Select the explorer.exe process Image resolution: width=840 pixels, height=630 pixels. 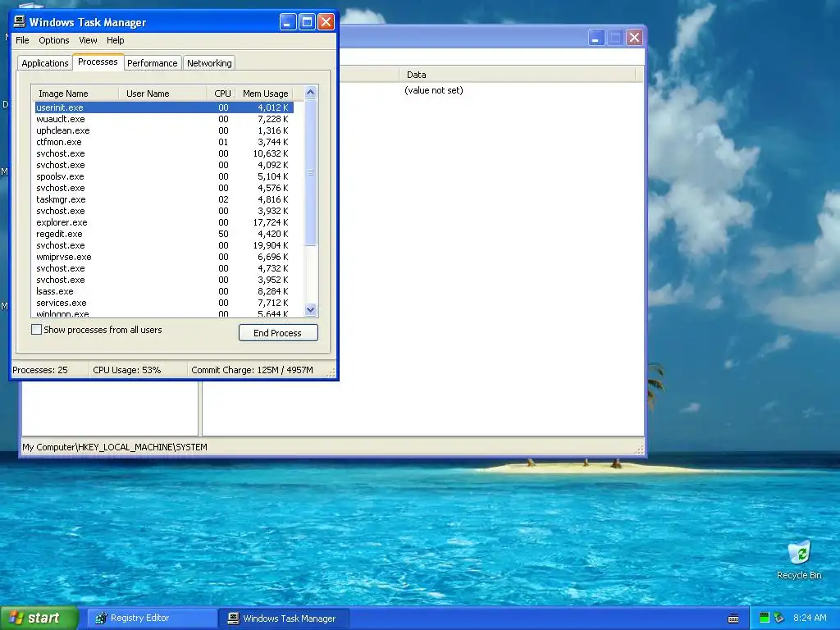tap(164, 222)
